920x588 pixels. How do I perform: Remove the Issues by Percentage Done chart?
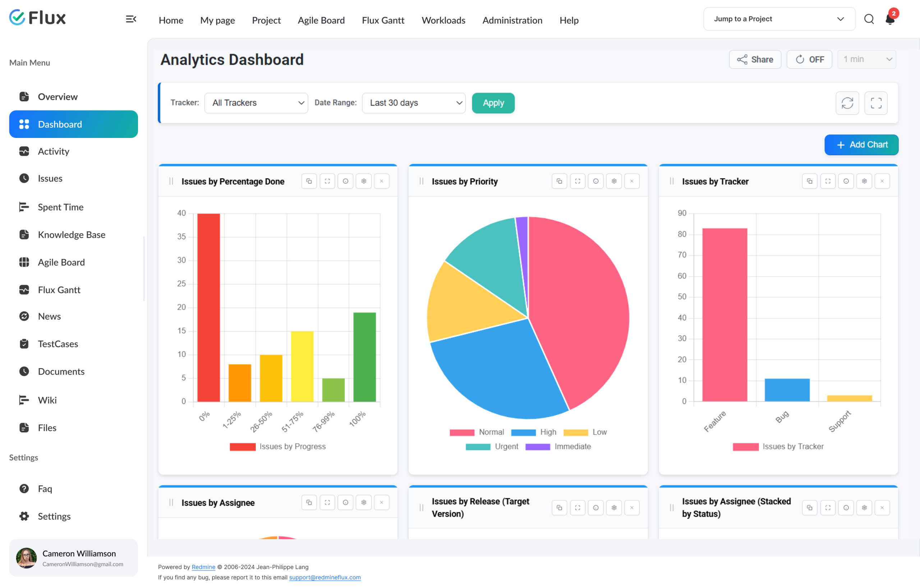click(x=381, y=181)
